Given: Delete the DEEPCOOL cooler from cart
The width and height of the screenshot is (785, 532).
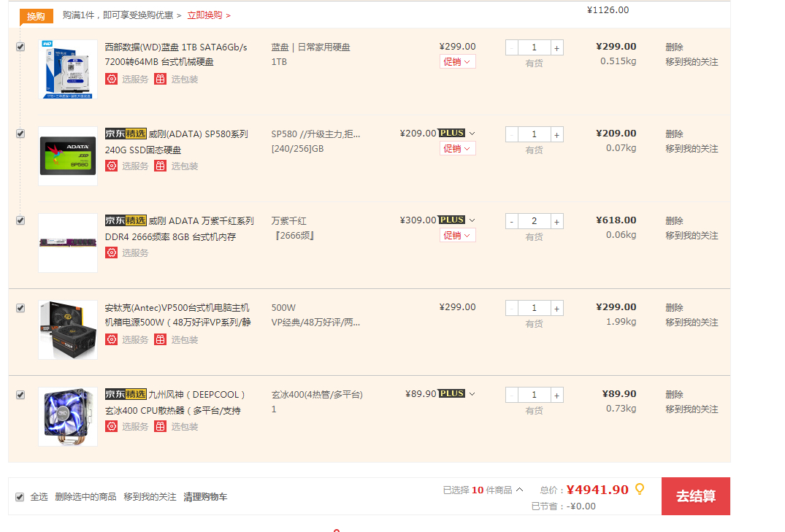Looking at the screenshot, I should [x=674, y=394].
